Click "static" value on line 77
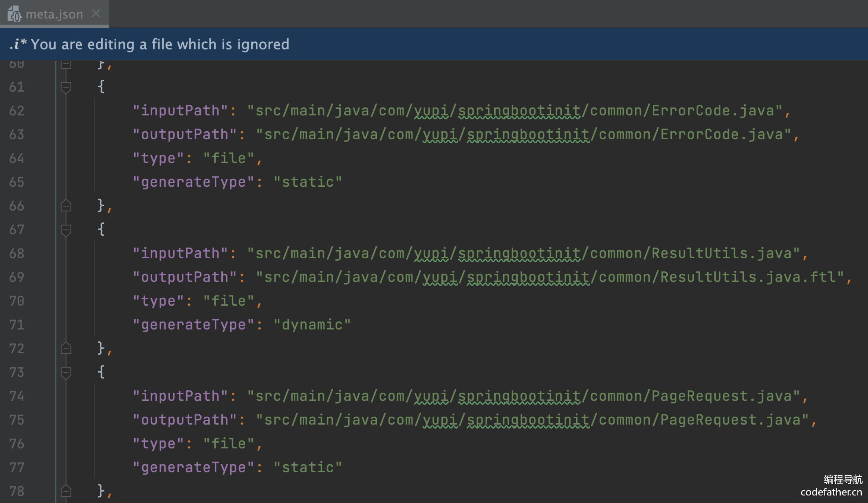The image size is (868, 503). pyautogui.click(x=307, y=467)
